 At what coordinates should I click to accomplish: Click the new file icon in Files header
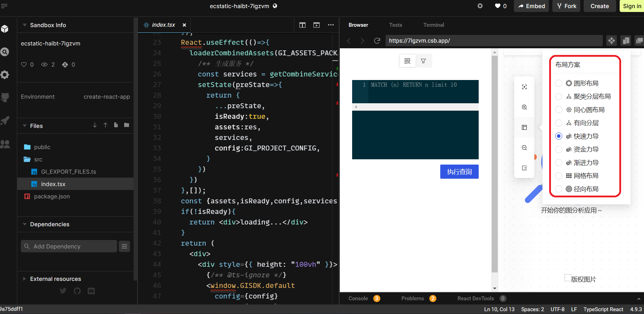pyautogui.click(x=116, y=125)
